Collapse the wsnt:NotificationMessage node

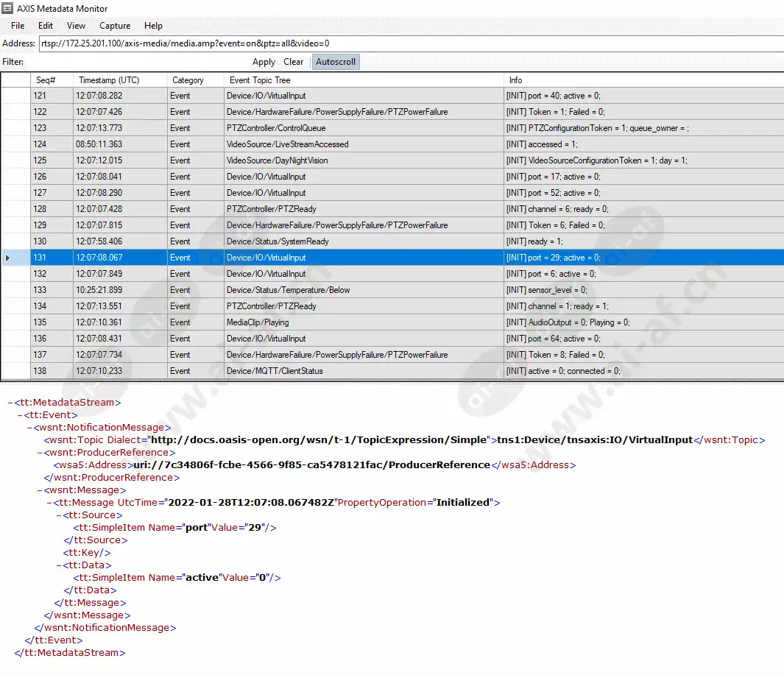(29, 428)
